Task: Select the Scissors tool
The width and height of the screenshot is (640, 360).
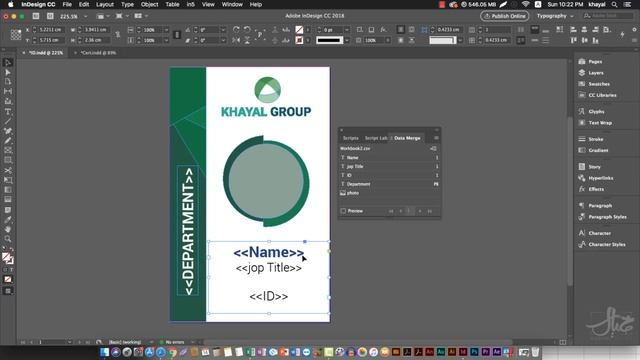Action: (8, 170)
